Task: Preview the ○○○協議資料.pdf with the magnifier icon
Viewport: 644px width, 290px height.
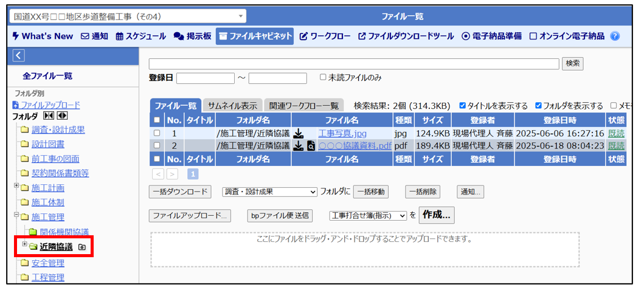Action: [310, 146]
